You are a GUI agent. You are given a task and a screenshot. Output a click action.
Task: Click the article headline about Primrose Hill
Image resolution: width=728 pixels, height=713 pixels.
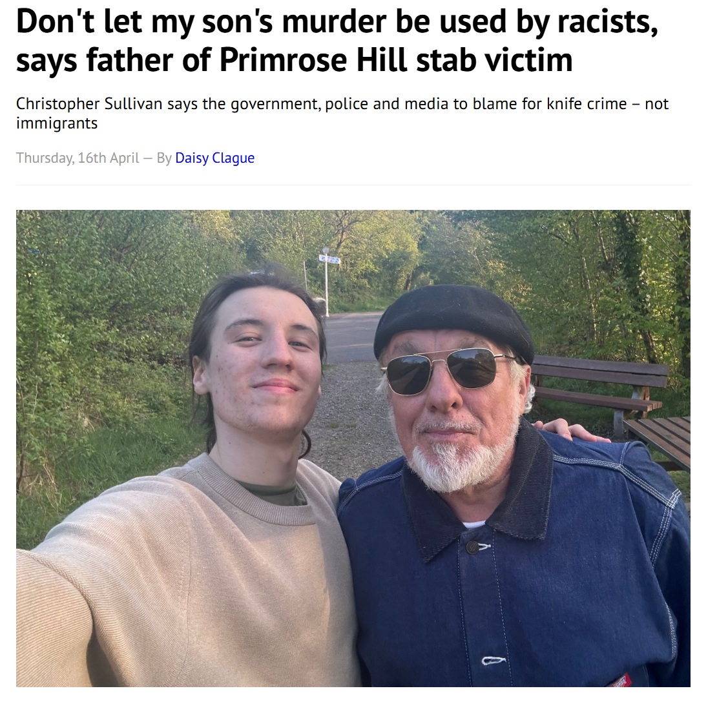[337, 41]
